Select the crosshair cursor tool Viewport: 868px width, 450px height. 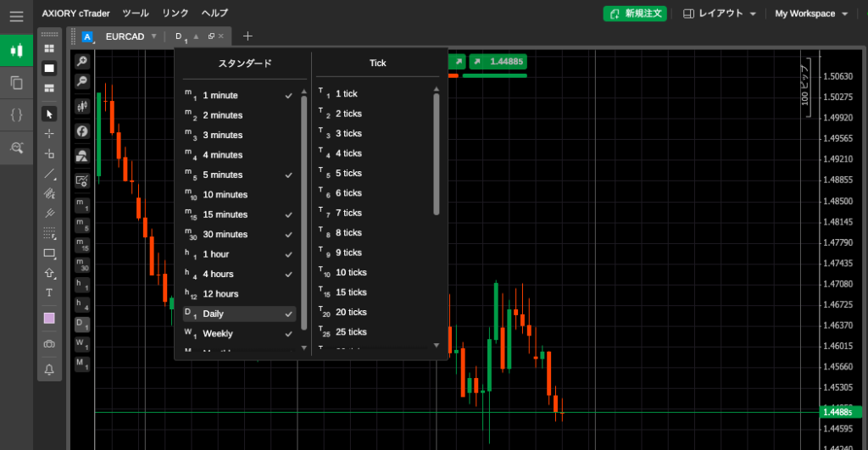[49, 133]
